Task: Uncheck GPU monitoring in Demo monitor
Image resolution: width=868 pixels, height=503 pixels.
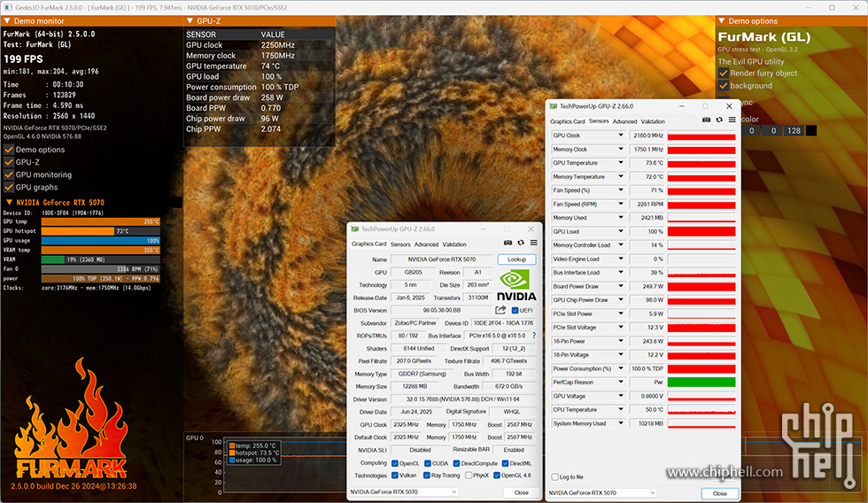Action: click(9, 174)
